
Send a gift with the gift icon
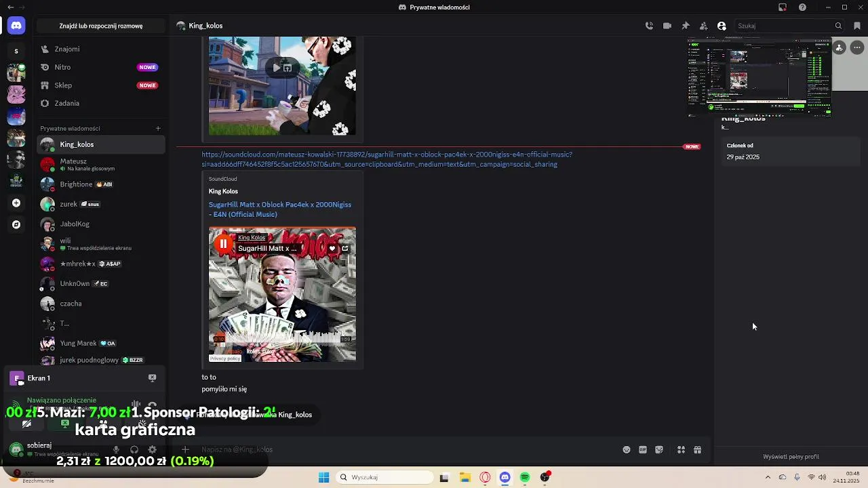(x=697, y=449)
